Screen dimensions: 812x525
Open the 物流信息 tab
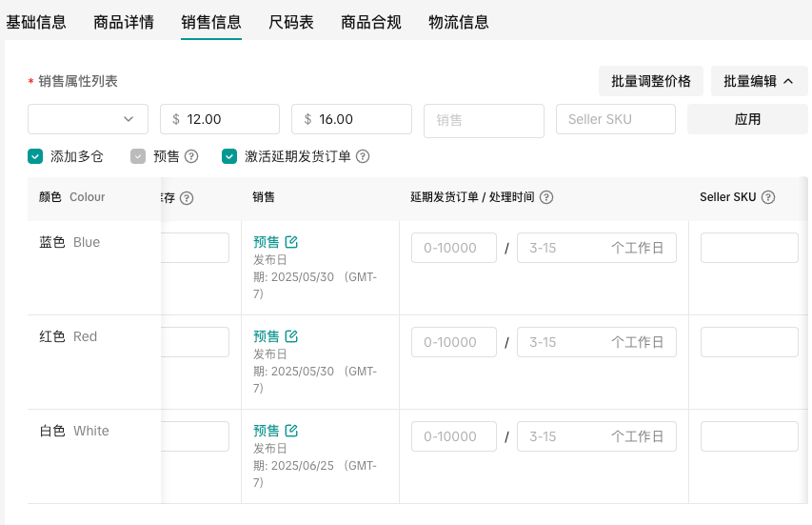click(x=459, y=22)
